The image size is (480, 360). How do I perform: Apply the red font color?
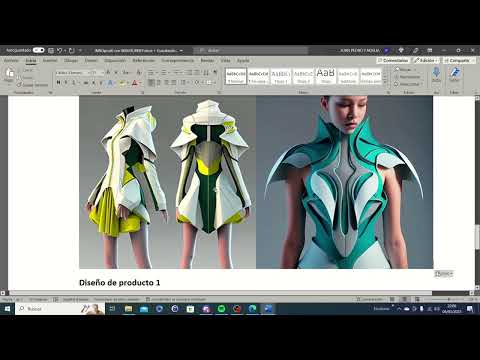(x=134, y=82)
